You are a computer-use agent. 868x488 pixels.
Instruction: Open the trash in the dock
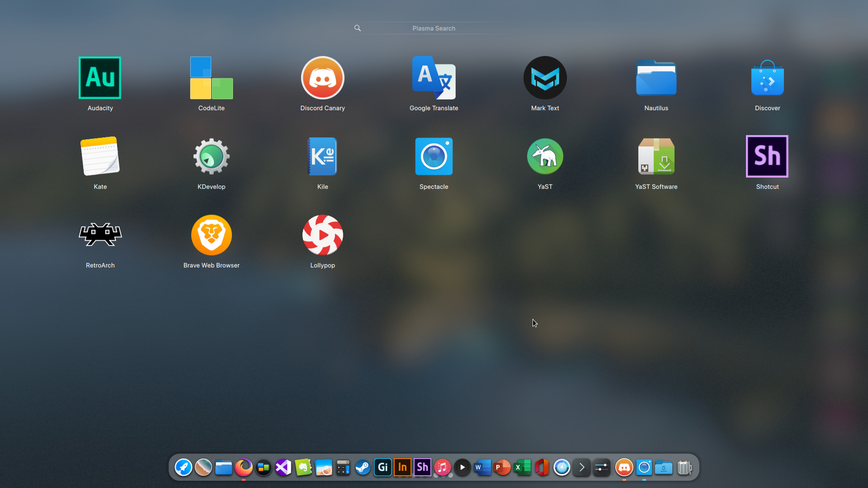pyautogui.click(x=684, y=467)
